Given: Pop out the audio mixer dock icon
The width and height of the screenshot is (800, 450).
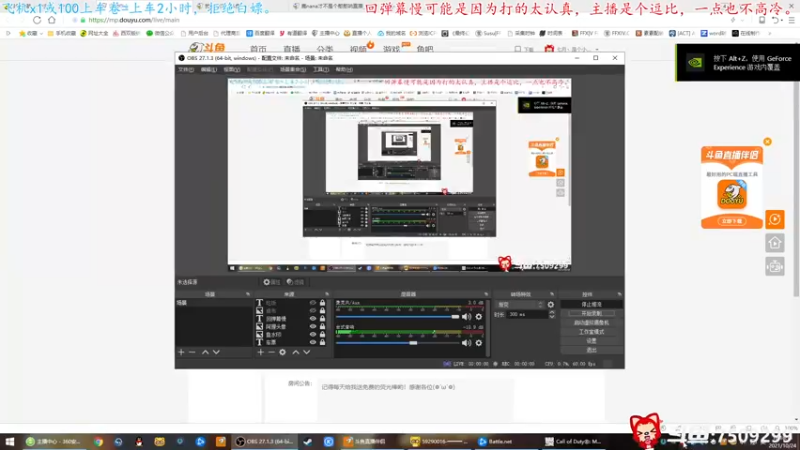Looking at the screenshot, I should [x=486, y=294].
